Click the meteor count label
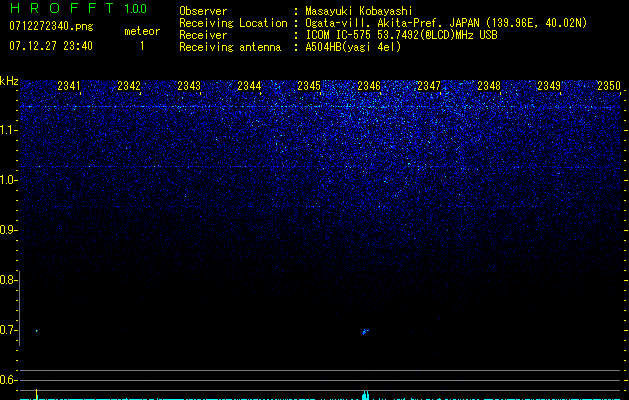Image resolution: width=629 pixels, height=400 pixels. (142, 31)
